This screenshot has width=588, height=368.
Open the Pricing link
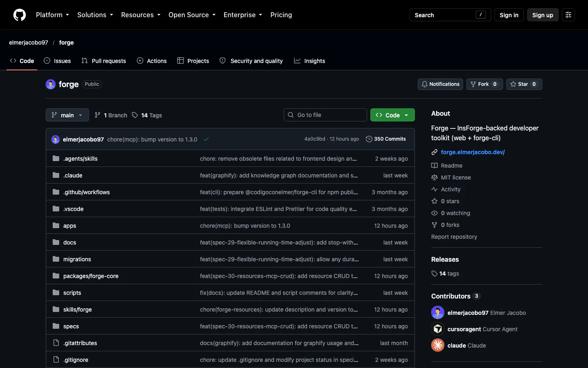coord(281,15)
